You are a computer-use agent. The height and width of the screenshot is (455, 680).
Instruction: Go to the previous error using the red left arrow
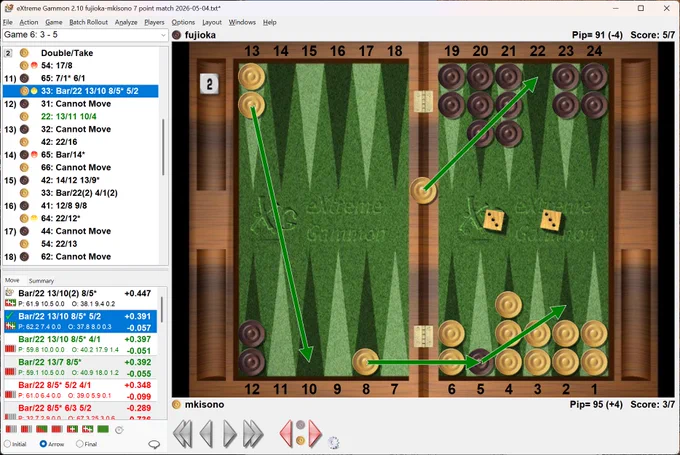point(286,433)
